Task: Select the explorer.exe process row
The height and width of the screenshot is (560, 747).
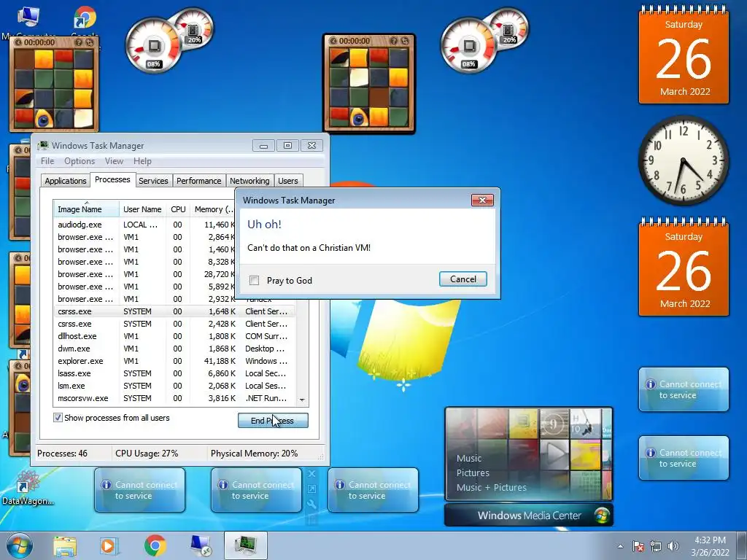Action: (x=174, y=361)
